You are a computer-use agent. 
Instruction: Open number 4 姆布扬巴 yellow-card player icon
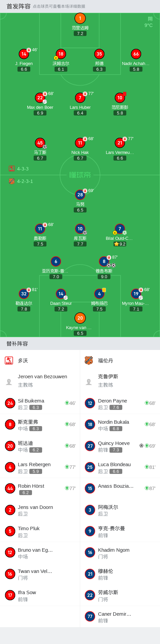[99, 294]
